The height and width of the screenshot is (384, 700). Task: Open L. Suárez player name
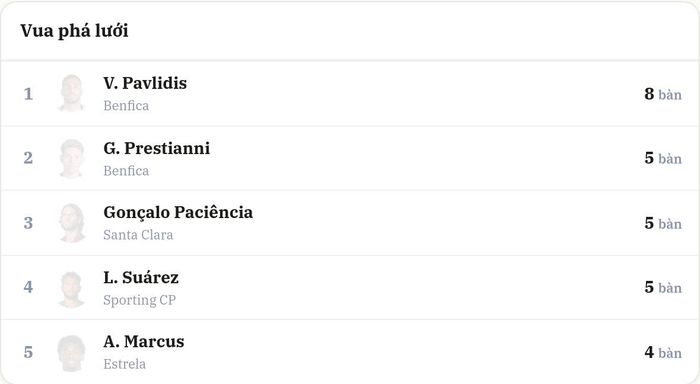coord(141,277)
